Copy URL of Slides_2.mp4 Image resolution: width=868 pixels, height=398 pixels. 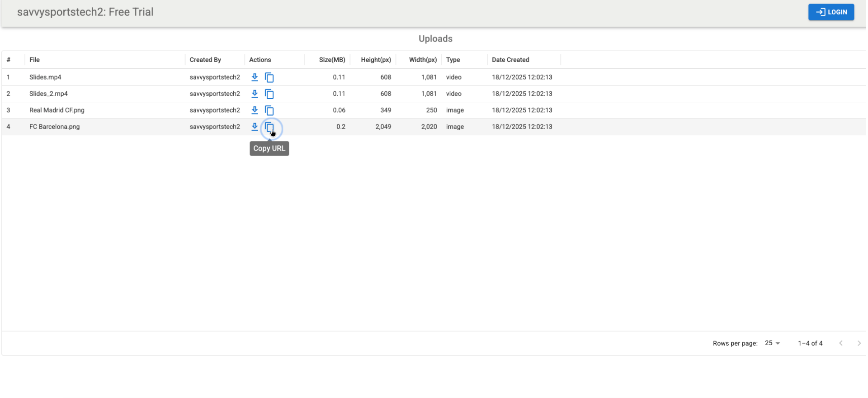click(x=269, y=94)
